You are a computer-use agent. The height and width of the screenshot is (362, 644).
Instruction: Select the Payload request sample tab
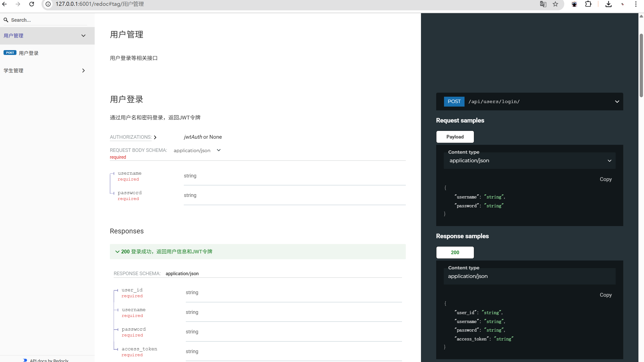[455, 137]
